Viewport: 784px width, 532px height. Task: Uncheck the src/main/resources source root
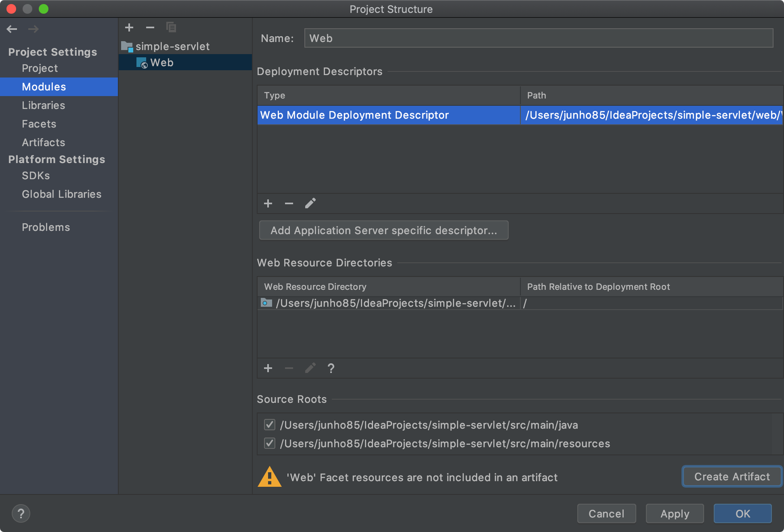pyautogui.click(x=270, y=443)
